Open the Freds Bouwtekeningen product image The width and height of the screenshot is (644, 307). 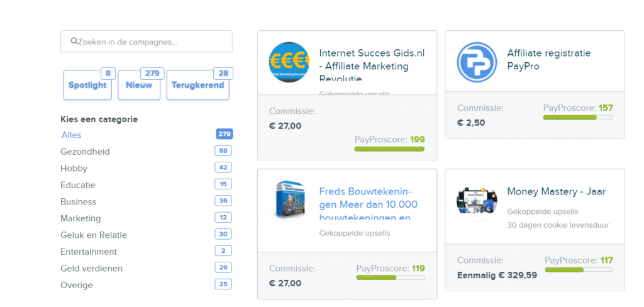pos(289,201)
